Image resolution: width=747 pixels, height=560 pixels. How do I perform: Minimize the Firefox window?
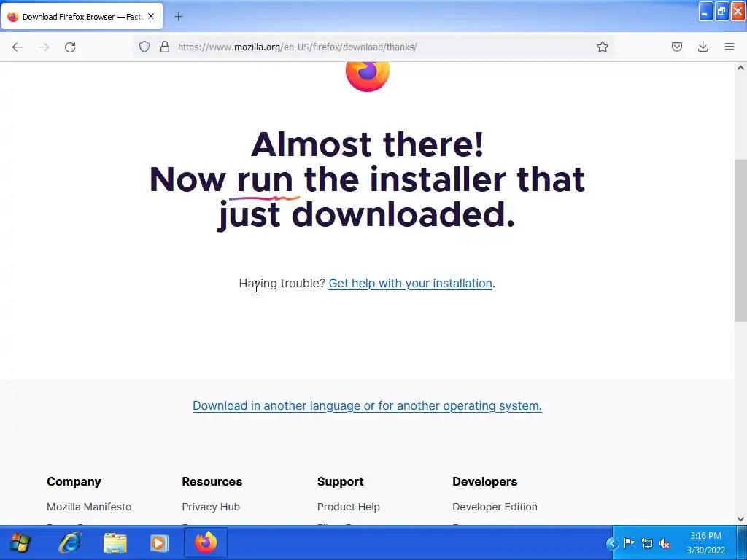705,12
